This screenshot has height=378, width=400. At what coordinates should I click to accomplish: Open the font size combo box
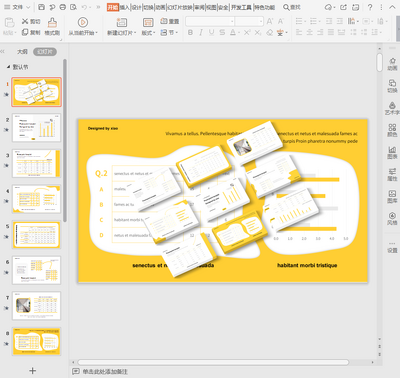tap(249, 21)
